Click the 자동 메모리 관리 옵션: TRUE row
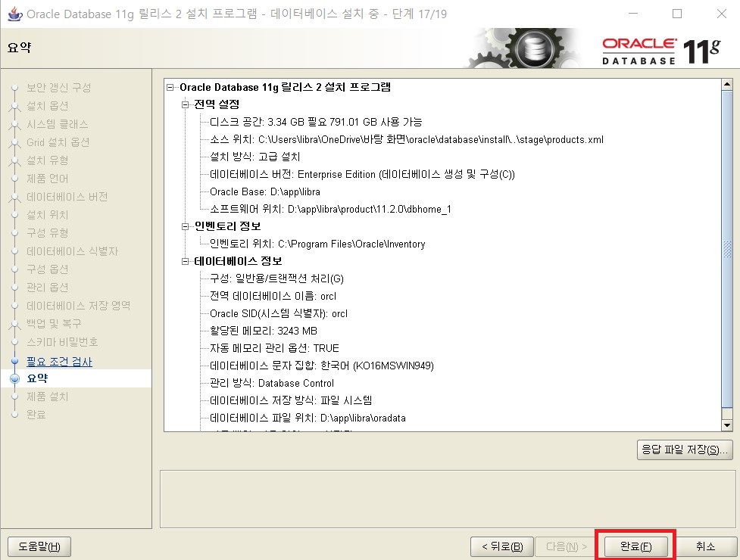 click(274, 349)
